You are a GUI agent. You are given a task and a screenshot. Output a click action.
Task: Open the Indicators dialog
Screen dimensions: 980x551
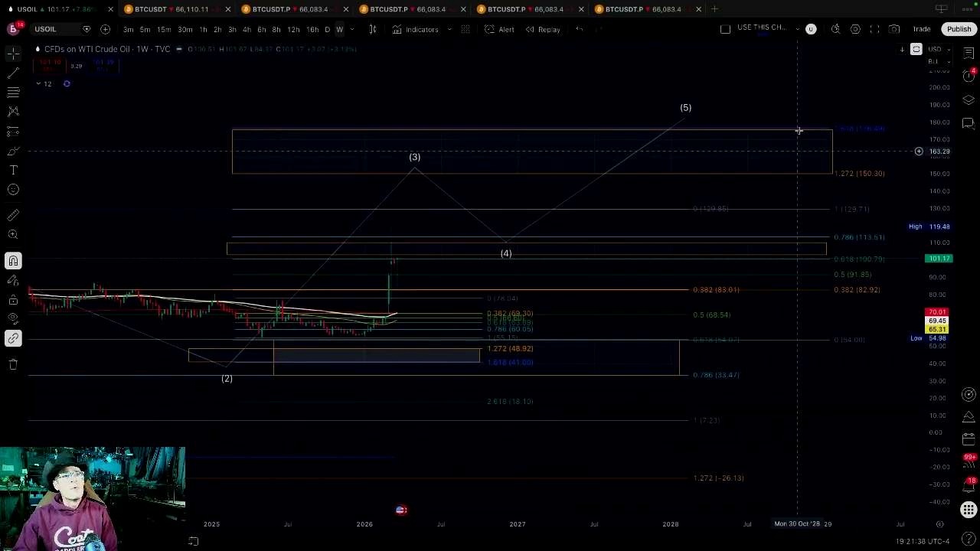[x=416, y=29]
